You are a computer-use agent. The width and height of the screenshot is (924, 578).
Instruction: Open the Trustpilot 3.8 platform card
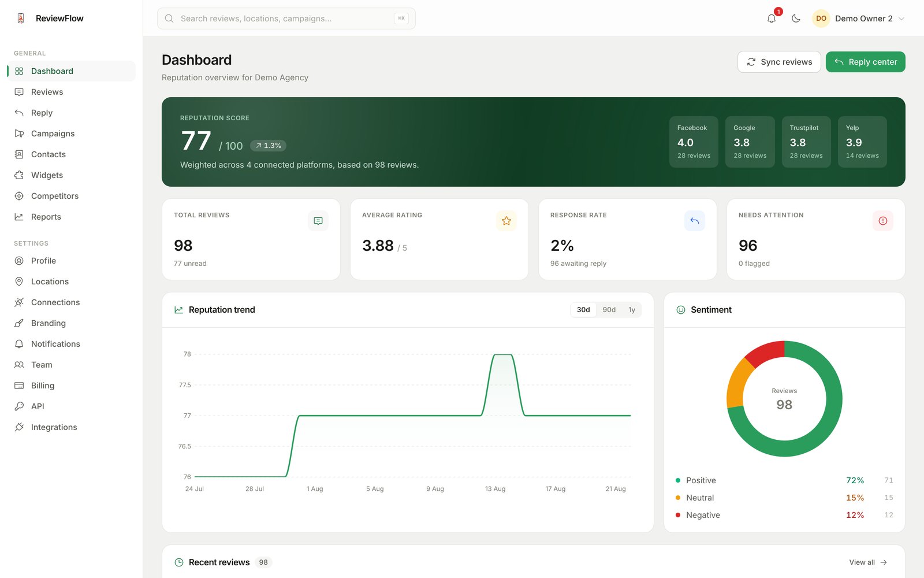806,142
